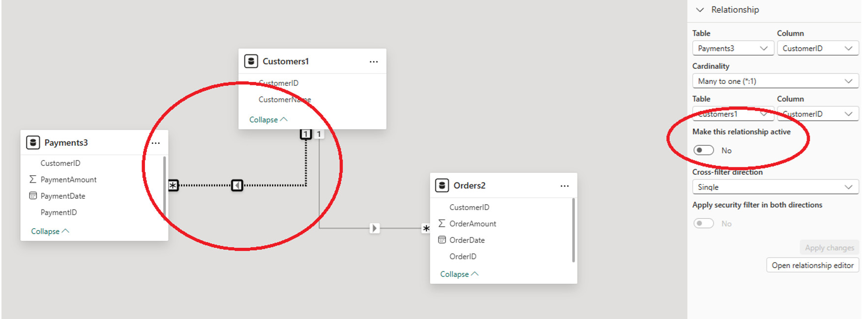Open Payments3 table more options ellipsis

pos(156,143)
